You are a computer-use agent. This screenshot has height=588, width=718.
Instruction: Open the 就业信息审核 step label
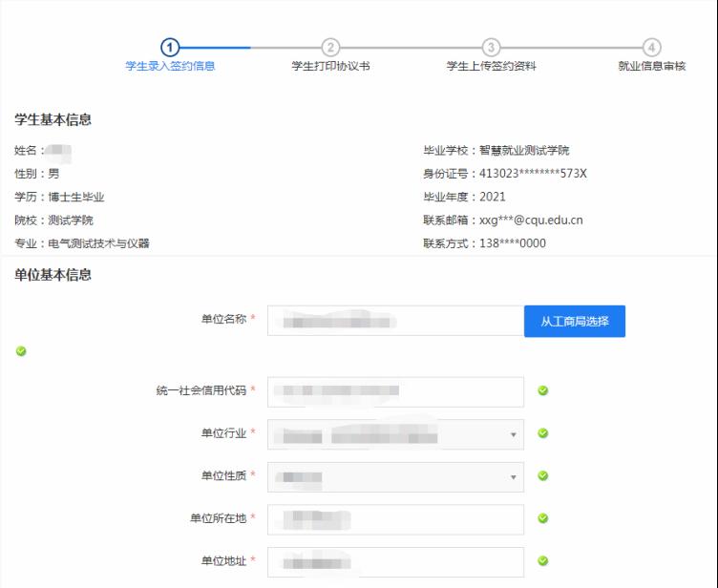point(652,67)
